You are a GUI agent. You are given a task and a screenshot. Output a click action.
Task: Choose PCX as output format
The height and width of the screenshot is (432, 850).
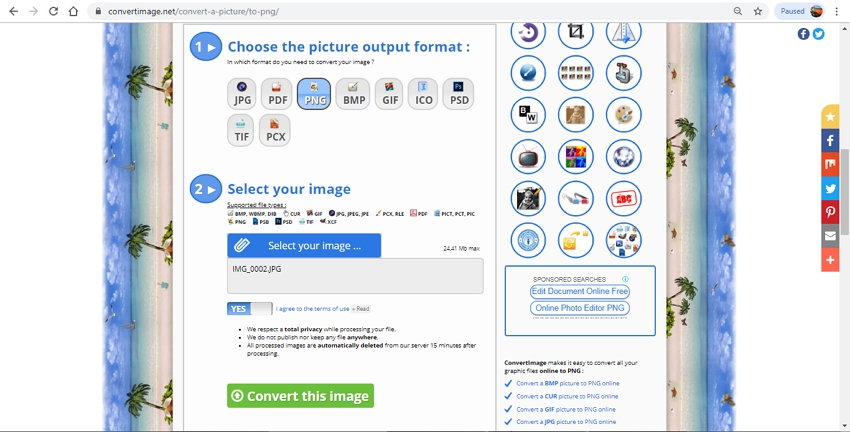pos(275,131)
